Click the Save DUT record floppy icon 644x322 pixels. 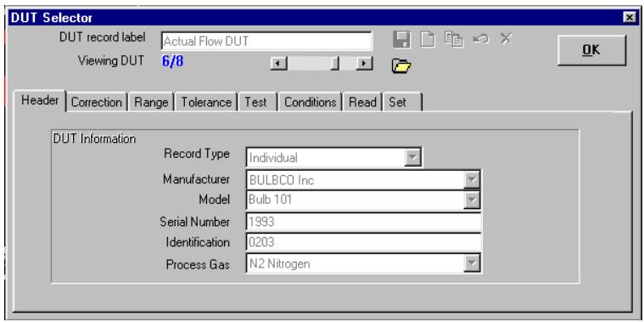click(x=401, y=40)
